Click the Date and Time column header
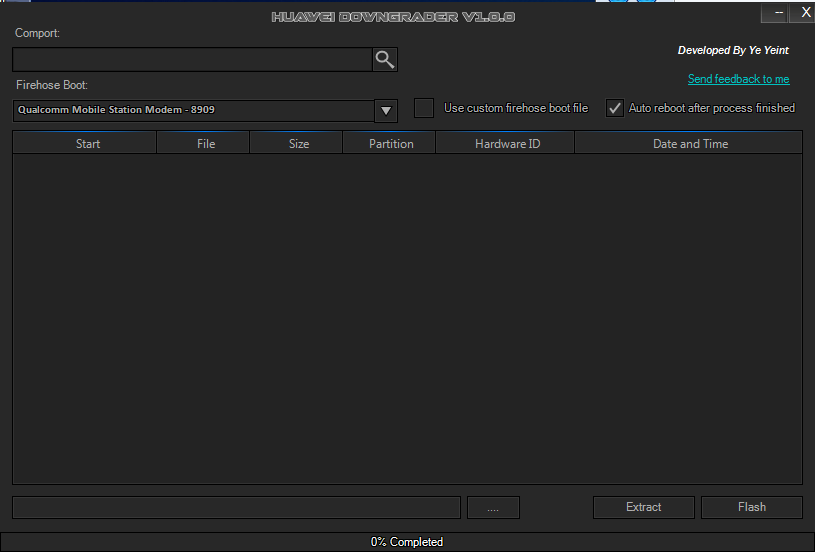The width and height of the screenshot is (815, 552). pyautogui.click(x=690, y=144)
